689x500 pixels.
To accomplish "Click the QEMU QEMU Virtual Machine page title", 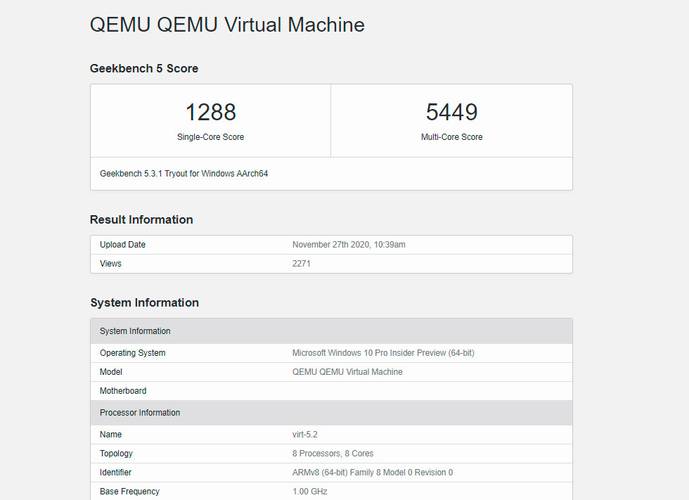I will pos(227,25).
